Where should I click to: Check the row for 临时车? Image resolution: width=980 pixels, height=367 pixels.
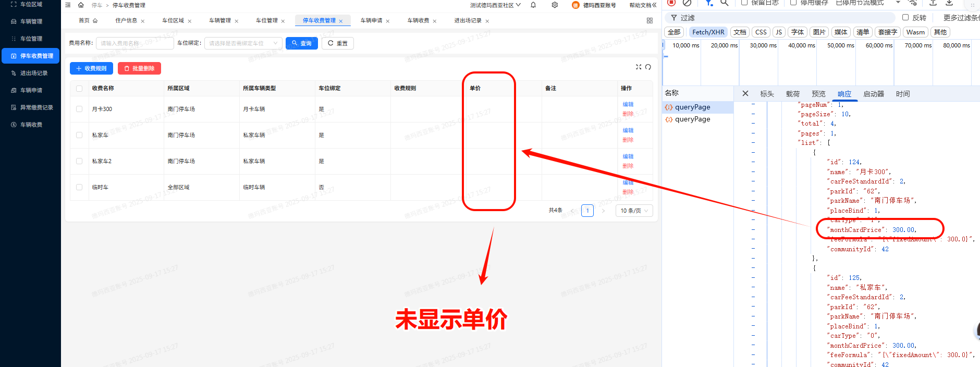tap(79, 187)
